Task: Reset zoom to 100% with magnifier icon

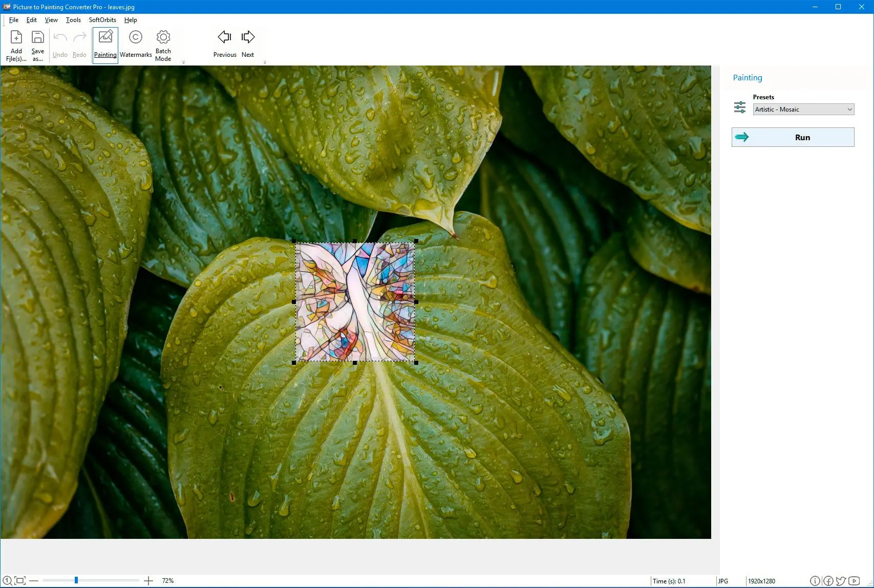Action: coord(7,581)
